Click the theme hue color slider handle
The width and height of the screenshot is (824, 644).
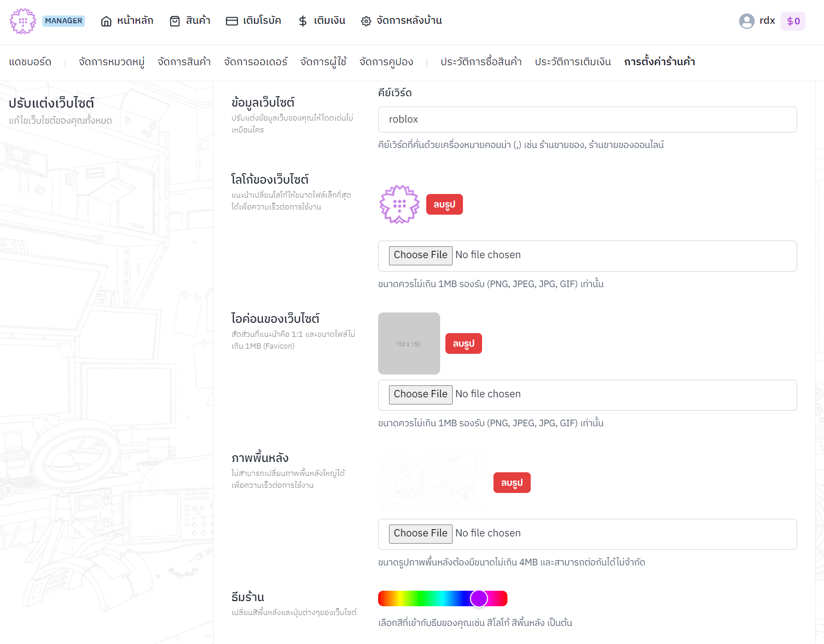pos(479,598)
